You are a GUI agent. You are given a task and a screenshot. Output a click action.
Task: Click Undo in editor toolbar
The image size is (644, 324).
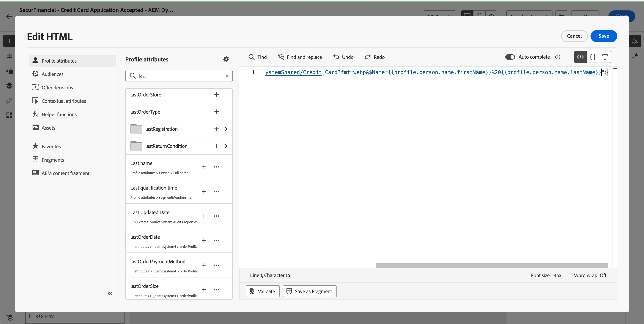click(x=343, y=57)
